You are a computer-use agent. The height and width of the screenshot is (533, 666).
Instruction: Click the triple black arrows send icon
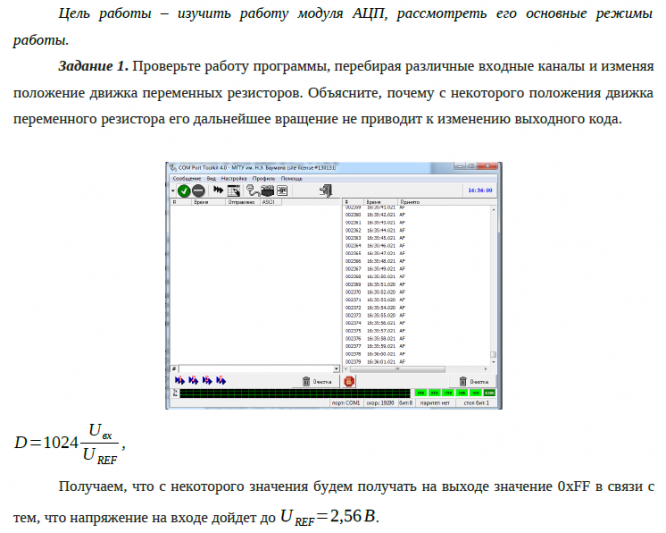tap(218, 190)
